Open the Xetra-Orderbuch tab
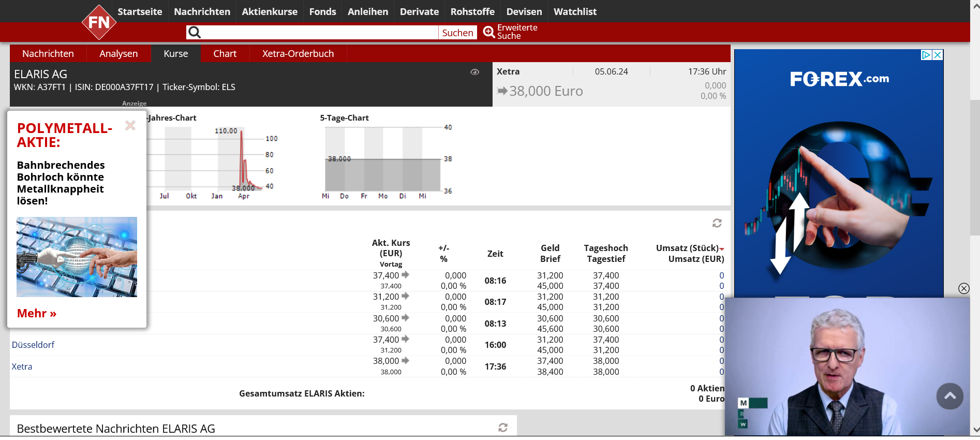 (x=298, y=54)
